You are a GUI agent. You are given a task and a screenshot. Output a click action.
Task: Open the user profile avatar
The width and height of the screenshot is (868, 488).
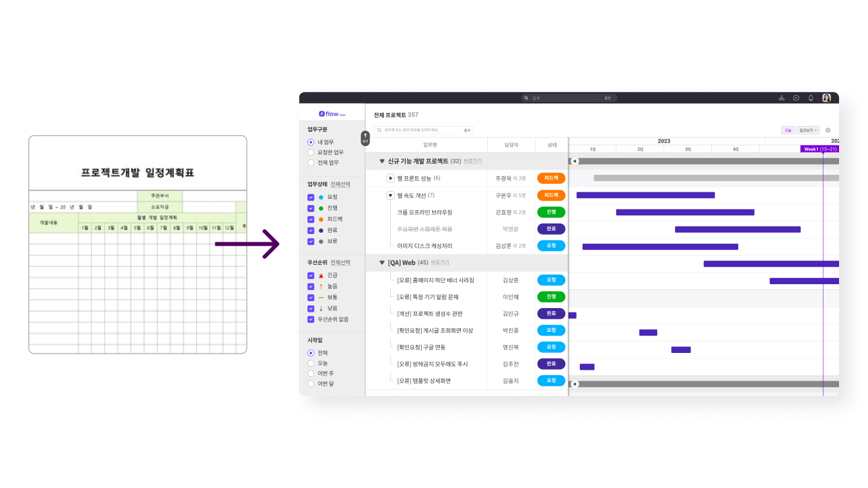826,98
